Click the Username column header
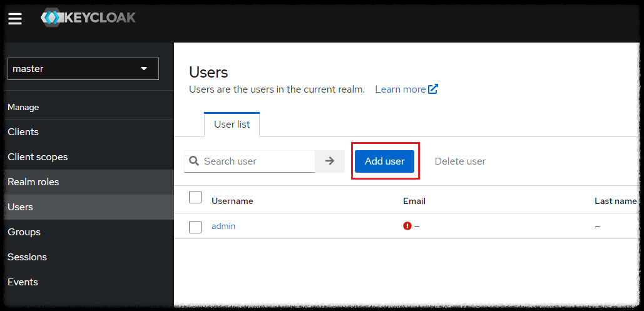Viewport: 644px width, 311px height. (232, 201)
